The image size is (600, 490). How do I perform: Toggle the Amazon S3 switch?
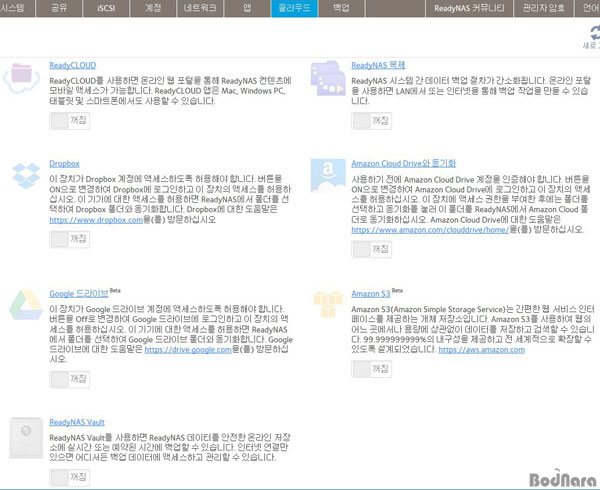point(372,369)
